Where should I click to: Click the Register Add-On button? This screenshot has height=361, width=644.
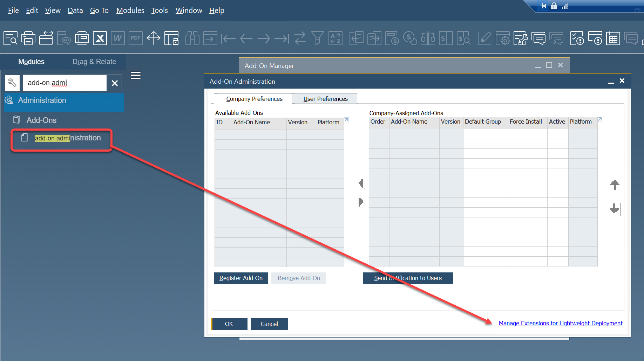pyautogui.click(x=241, y=278)
